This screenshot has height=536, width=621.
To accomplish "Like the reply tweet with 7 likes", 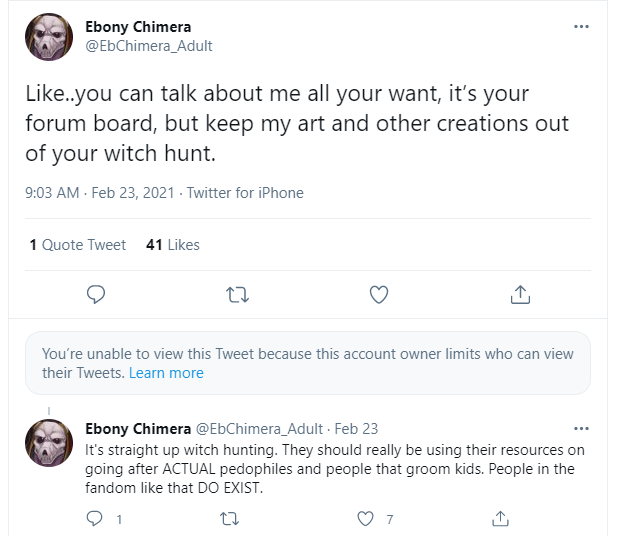I will [x=365, y=519].
